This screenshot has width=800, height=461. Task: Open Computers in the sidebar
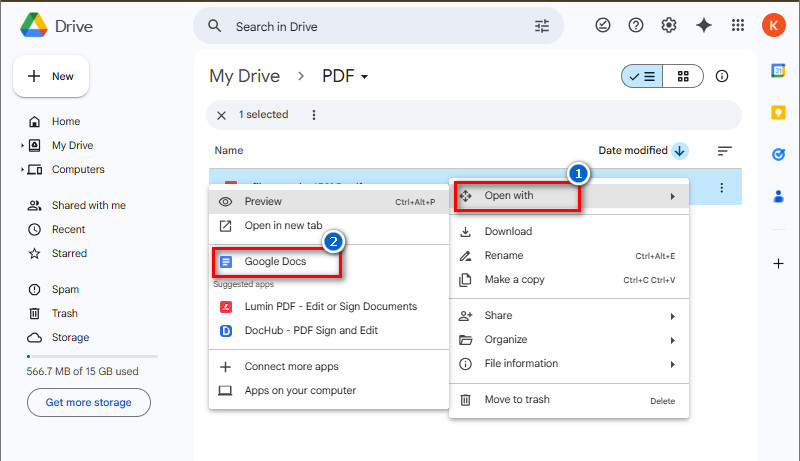(x=78, y=169)
